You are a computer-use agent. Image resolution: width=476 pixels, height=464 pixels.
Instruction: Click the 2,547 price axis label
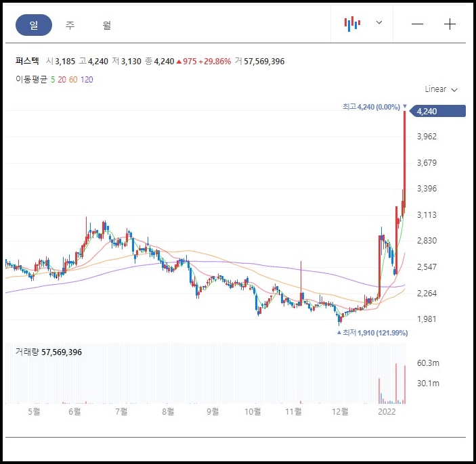click(427, 267)
